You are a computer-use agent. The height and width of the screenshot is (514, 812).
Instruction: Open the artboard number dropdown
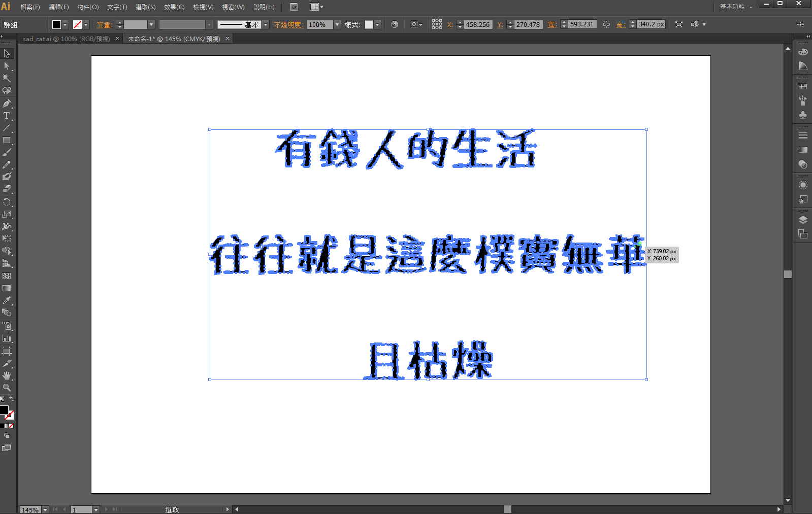coord(96,509)
